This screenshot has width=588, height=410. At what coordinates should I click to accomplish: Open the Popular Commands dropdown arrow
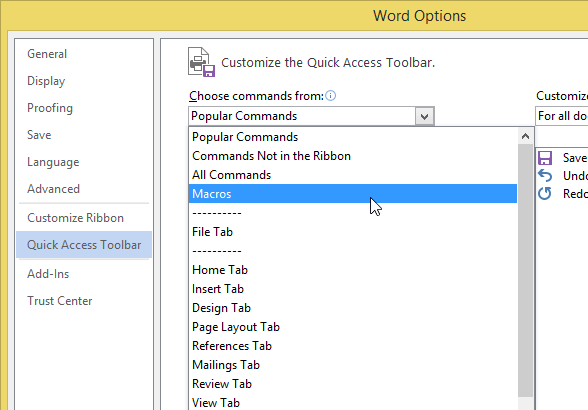point(424,116)
